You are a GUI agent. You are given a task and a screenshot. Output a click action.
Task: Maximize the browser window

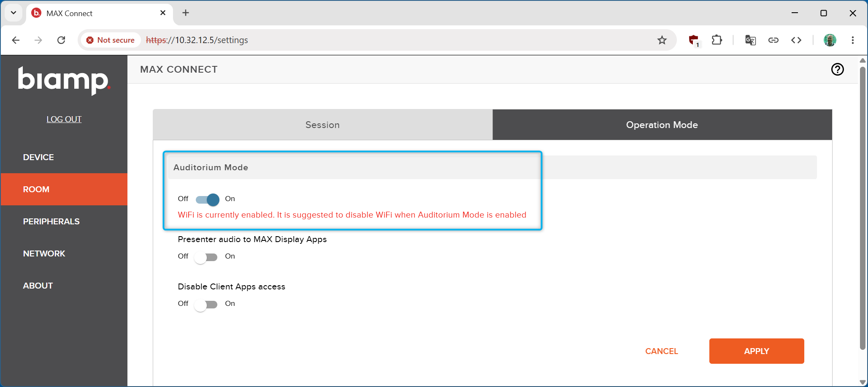click(x=823, y=13)
